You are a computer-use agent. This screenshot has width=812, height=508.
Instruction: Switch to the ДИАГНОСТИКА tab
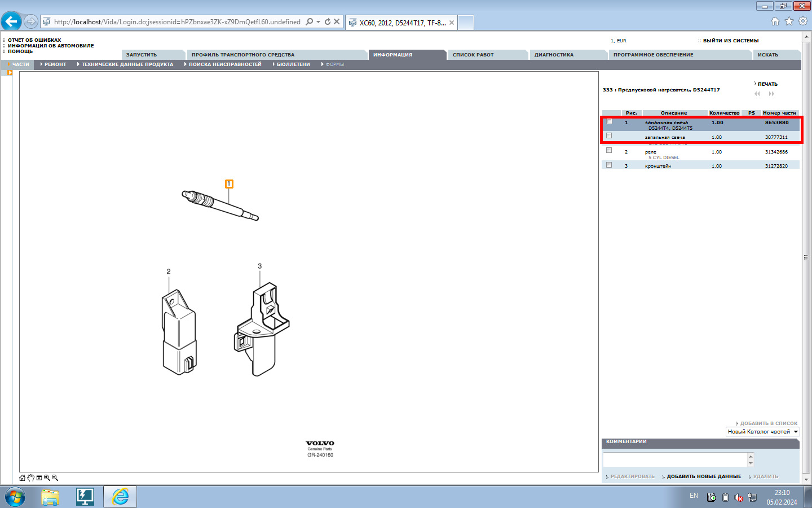pyautogui.click(x=568, y=55)
